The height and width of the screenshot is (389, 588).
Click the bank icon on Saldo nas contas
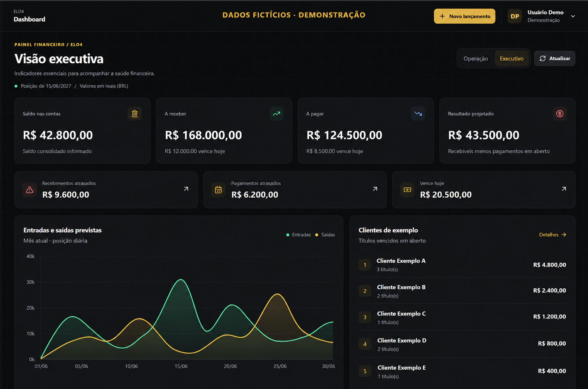point(134,114)
